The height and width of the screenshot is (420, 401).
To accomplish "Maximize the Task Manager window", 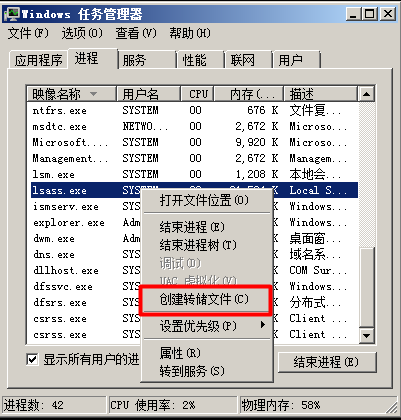I will click(x=370, y=14).
